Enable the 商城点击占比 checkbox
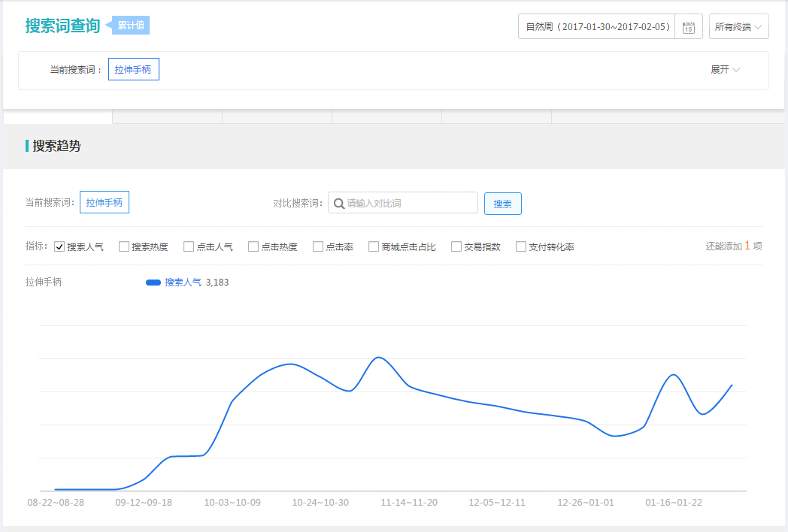This screenshot has width=788, height=532. coord(374,246)
